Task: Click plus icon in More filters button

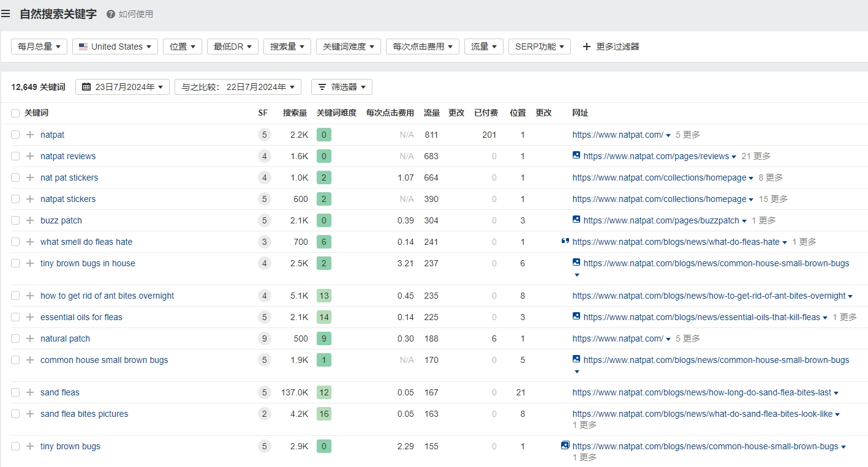Action: [587, 47]
